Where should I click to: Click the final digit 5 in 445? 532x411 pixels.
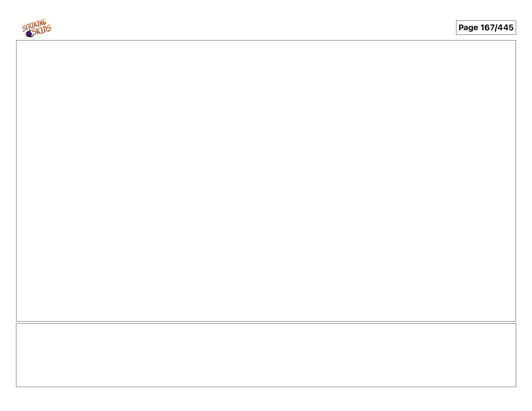(x=511, y=27)
